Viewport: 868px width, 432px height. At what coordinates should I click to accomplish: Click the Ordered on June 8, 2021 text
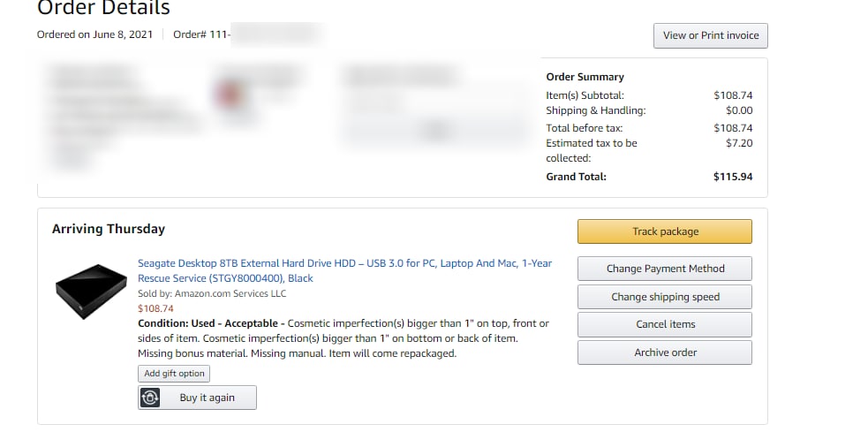point(94,34)
